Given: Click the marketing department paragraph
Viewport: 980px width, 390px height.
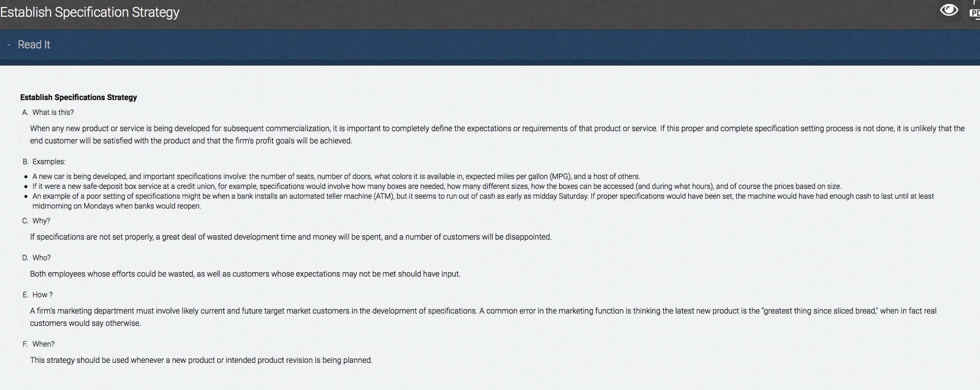Looking at the screenshot, I should [x=483, y=317].
